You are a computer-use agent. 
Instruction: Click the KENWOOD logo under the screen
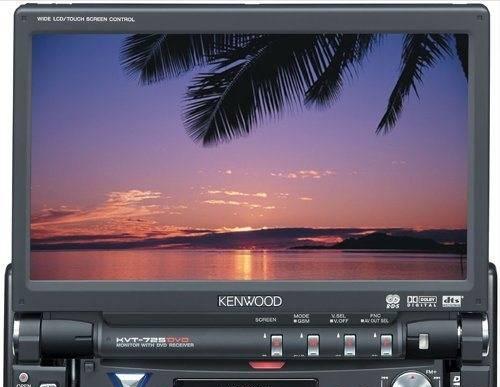pyautogui.click(x=250, y=301)
